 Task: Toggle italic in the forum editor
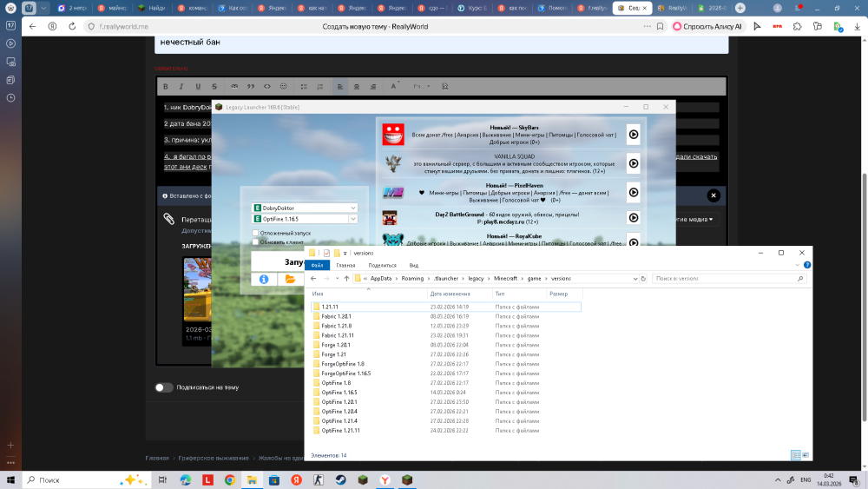tap(181, 86)
